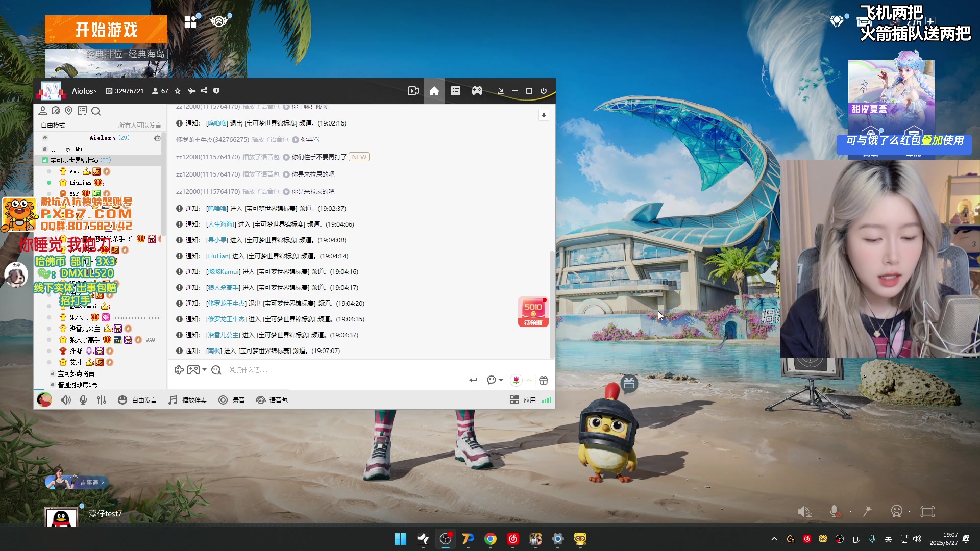
Task: Toggle YY speaker output mute
Action: (66, 400)
